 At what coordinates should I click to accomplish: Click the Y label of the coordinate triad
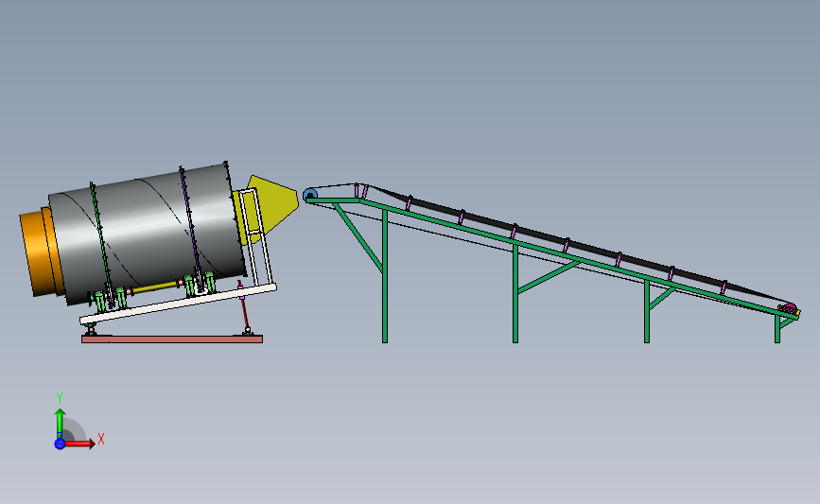(x=60, y=398)
